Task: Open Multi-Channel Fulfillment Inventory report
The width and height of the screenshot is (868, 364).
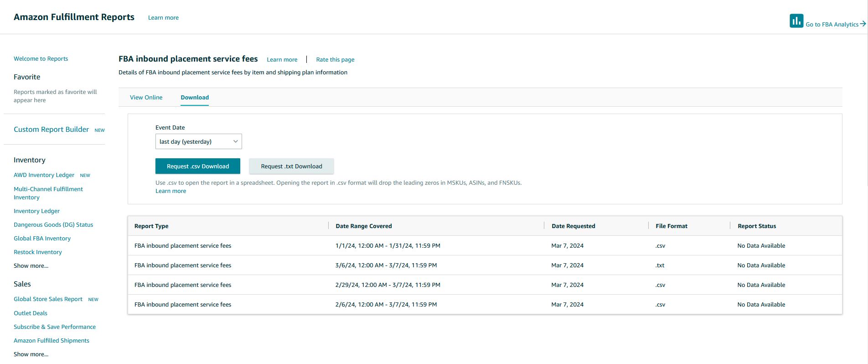Action: [48, 193]
